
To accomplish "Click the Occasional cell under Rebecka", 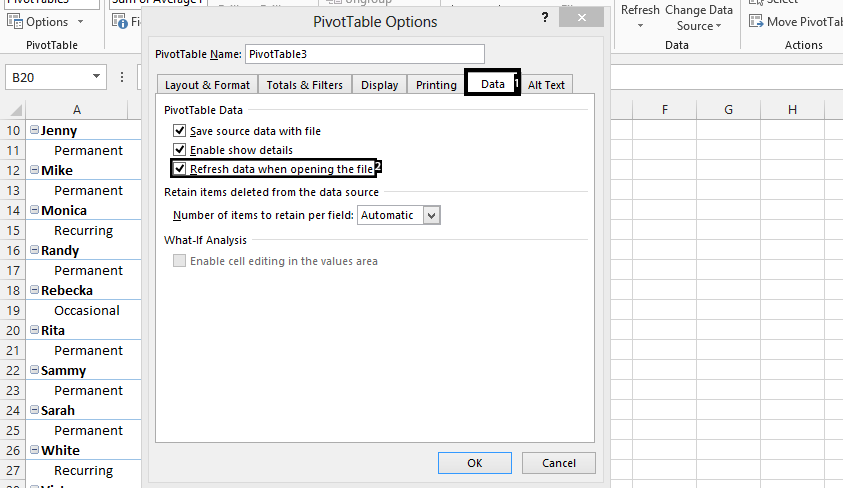I will coord(83,311).
